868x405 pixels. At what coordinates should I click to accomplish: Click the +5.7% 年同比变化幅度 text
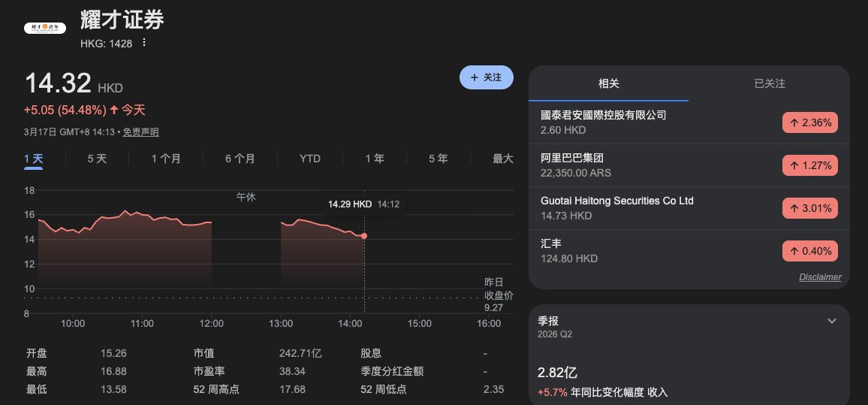pos(602,392)
